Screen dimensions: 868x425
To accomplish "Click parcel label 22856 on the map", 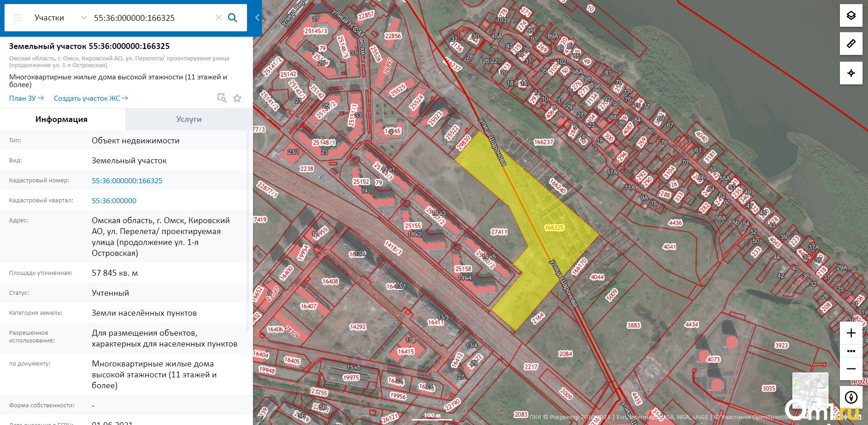I will (x=393, y=36).
